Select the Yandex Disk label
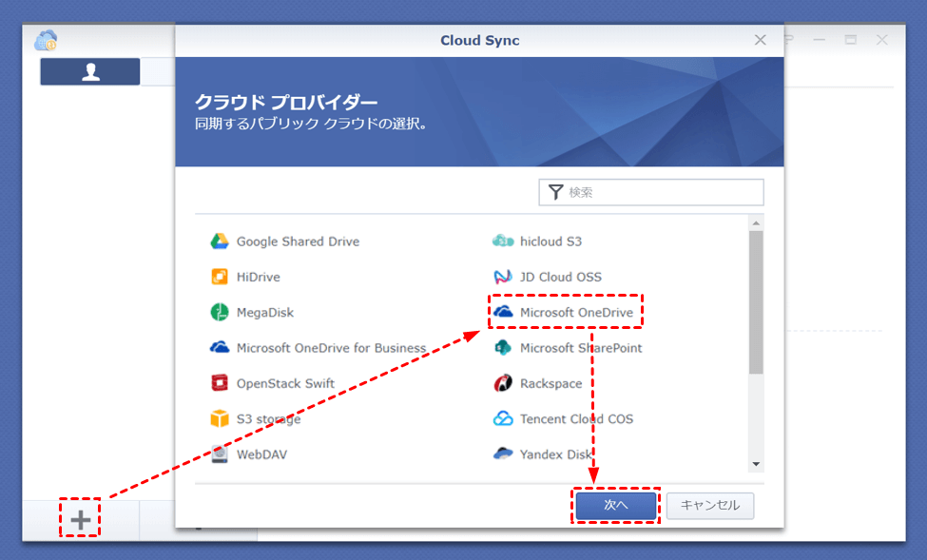 tap(556, 454)
